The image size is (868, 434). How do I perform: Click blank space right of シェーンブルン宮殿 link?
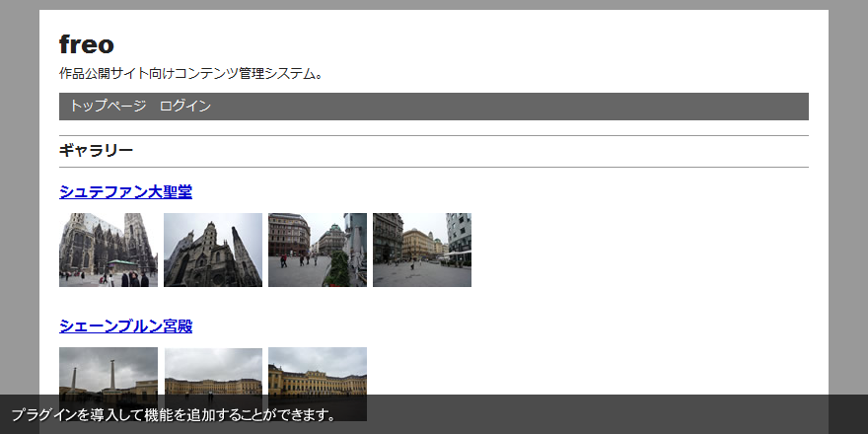[x=493, y=326]
